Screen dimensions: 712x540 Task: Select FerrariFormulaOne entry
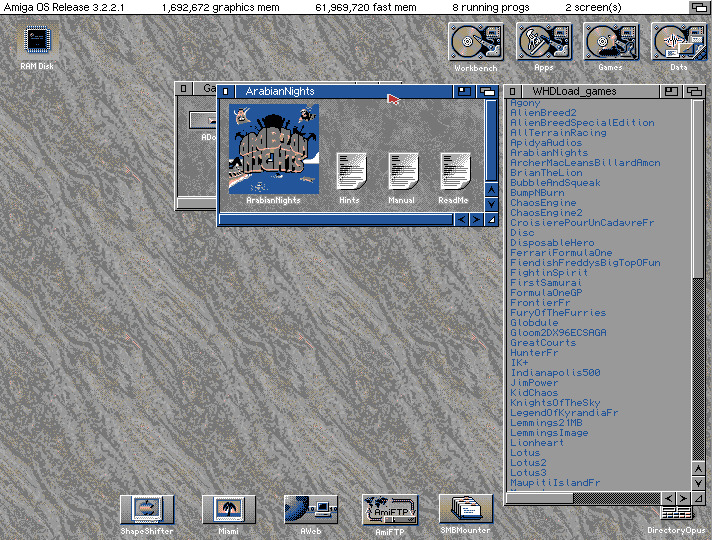(x=561, y=253)
